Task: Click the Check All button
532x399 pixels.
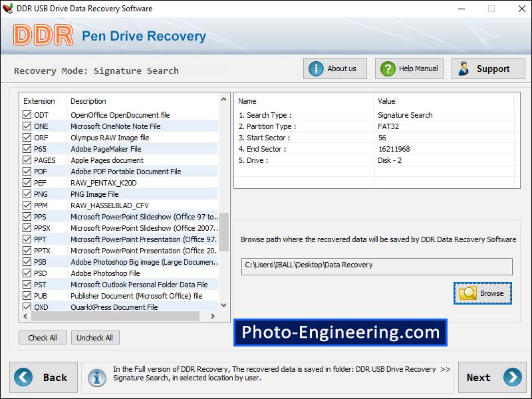Action: (x=43, y=337)
